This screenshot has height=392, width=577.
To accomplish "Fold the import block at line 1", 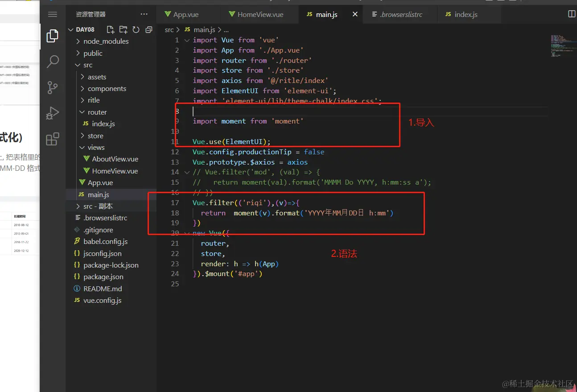I will point(187,40).
